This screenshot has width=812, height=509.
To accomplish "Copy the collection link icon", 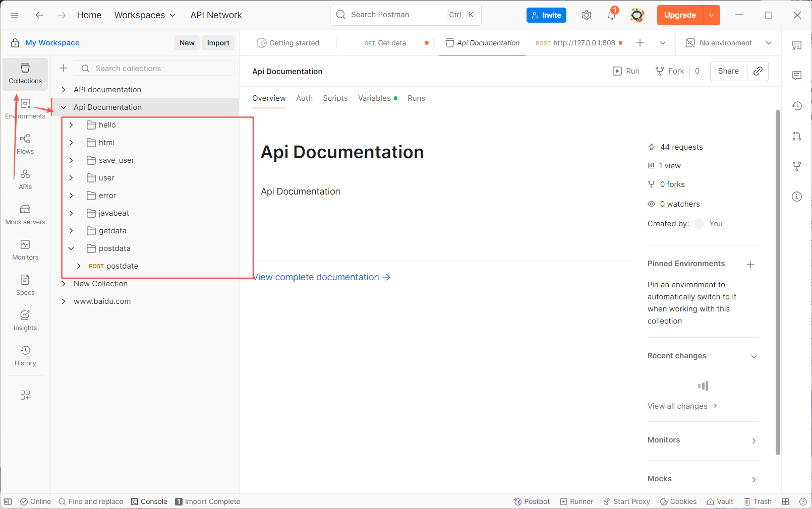I will point(758,71).
